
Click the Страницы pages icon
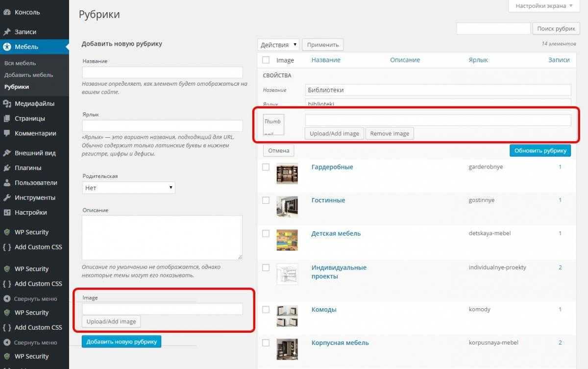7,119
